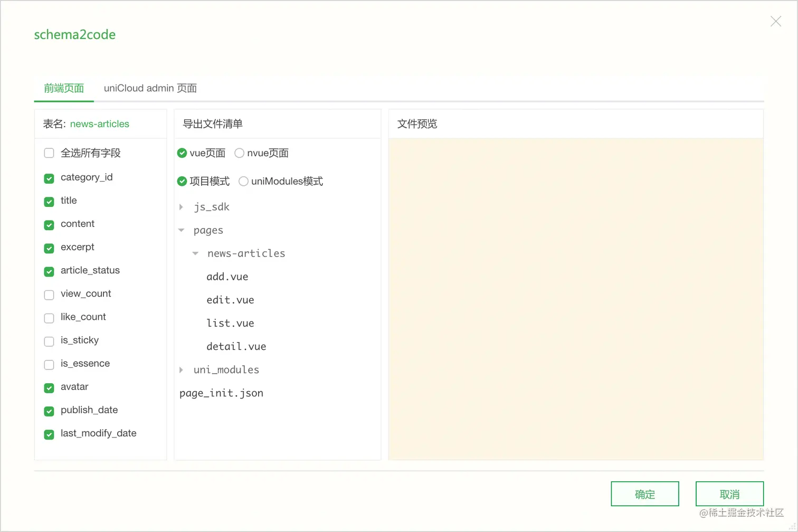
Task: Open the add.vue file for preview
Action: (x=227, y=277)
